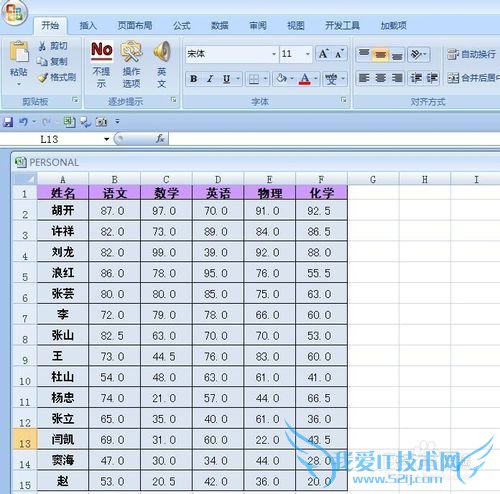Image resolution: width=500 pixels, height=494 pixels.
Task: Open the 剪贴板 group dialog launcher
Action: (76, 99)
